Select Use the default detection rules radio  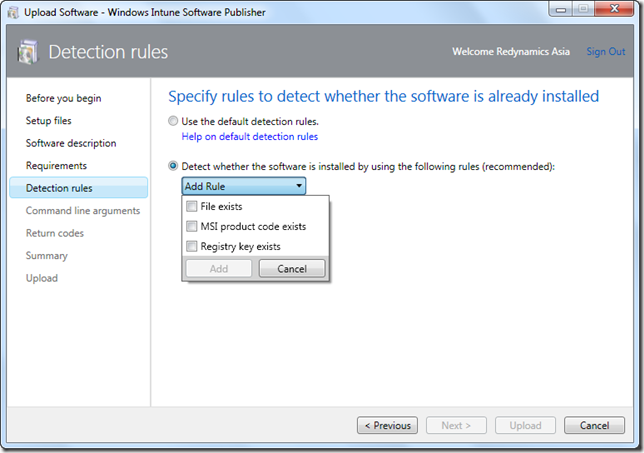[173, 121]
